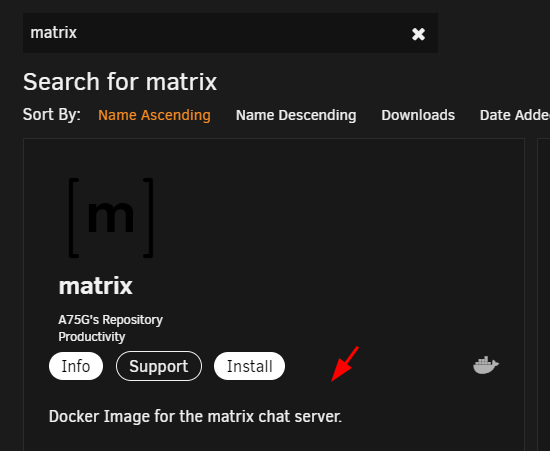Click the Docker whale icon on the matrix card
This screenshot has width=550, height=451.
click(486, 365)
